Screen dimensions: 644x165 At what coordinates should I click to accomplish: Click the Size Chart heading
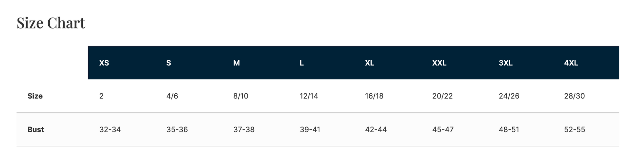(x=51, y=23)
